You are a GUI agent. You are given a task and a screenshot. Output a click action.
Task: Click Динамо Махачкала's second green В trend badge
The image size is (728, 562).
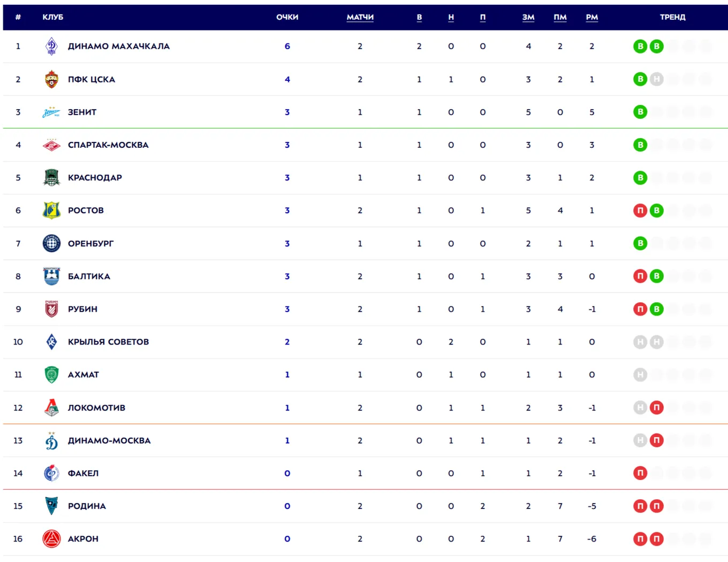(656, 47)
